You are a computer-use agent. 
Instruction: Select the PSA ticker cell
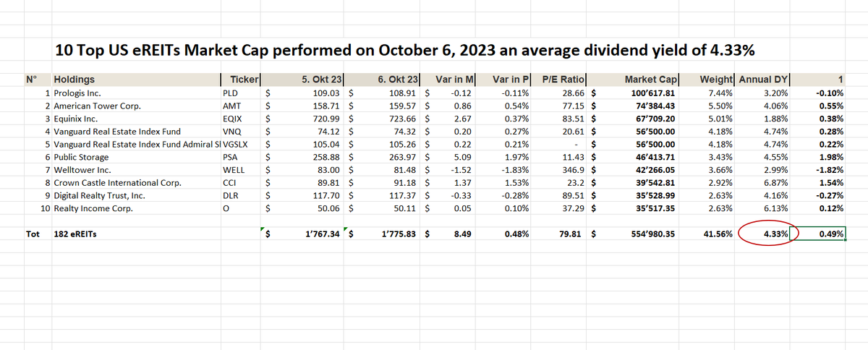click(x=231, y=157)
